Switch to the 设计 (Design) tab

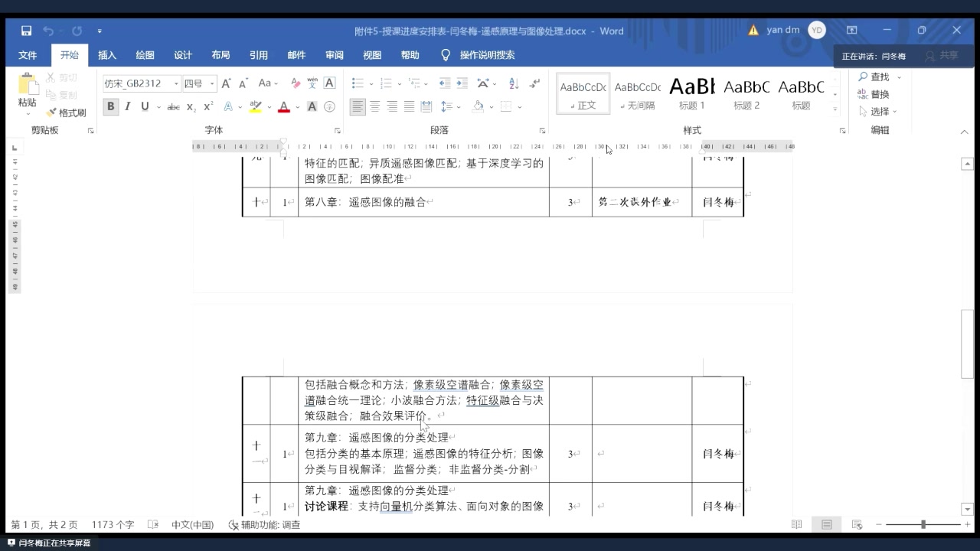pos(183,55)
